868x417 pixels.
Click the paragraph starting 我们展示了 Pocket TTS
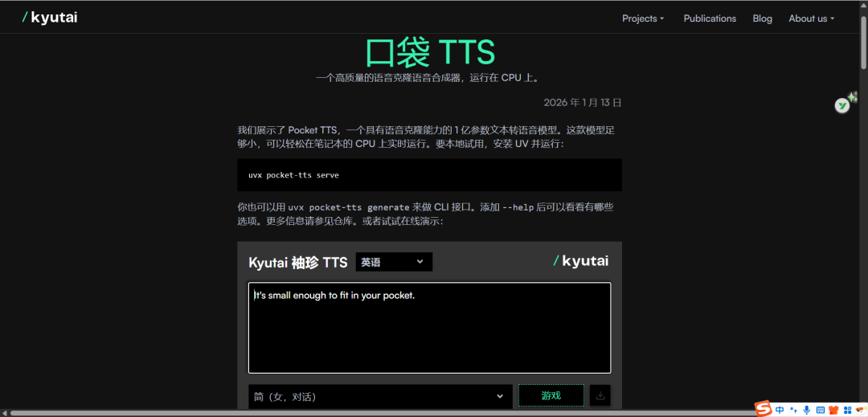(427, 137)
